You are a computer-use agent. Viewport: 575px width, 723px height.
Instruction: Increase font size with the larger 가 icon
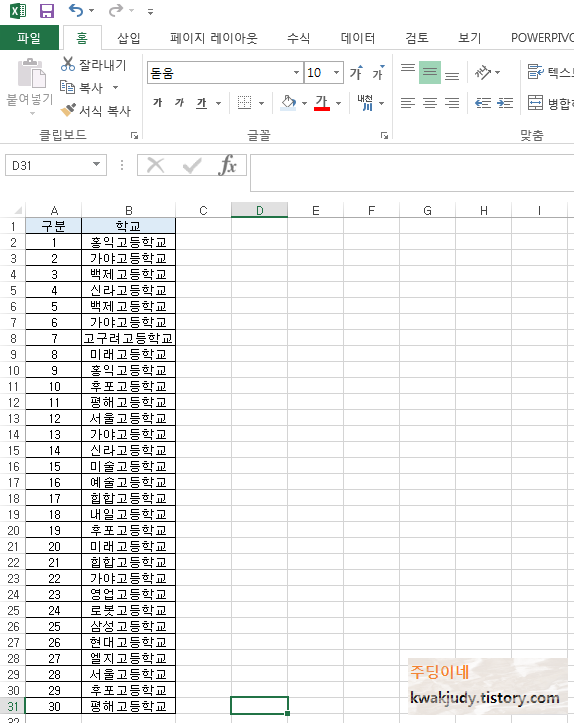click(x=356, y=72)
